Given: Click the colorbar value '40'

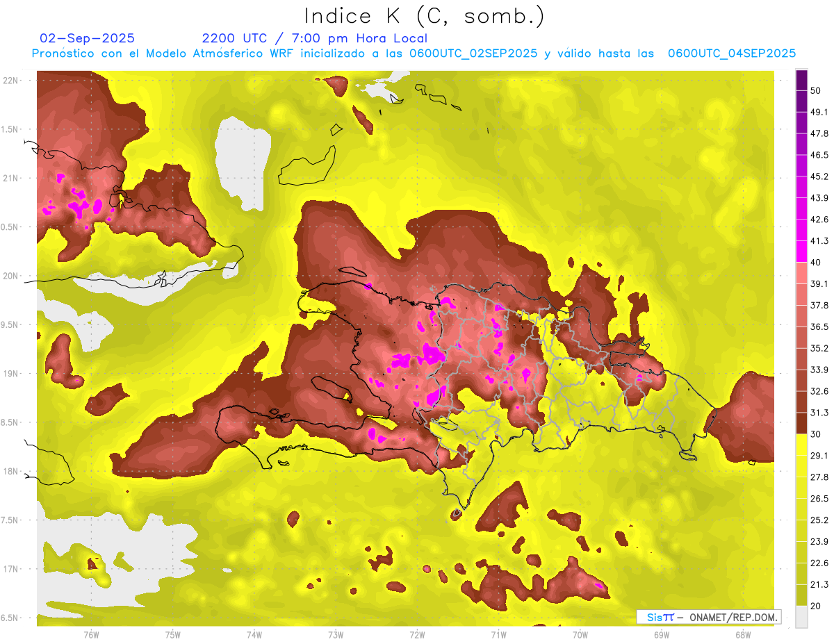Looking at the screenshot, I should pyautogui.click(x=816, y=263).
